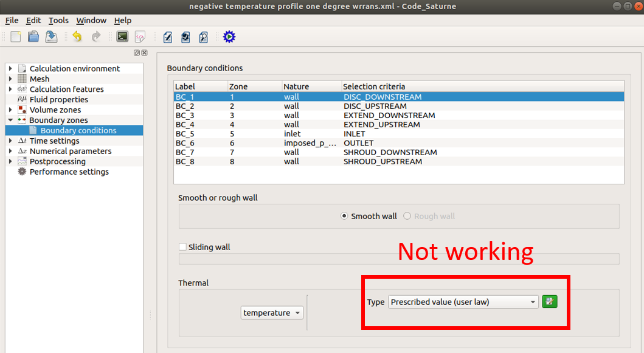Open the temperature variable dropdown

[272, 313]
